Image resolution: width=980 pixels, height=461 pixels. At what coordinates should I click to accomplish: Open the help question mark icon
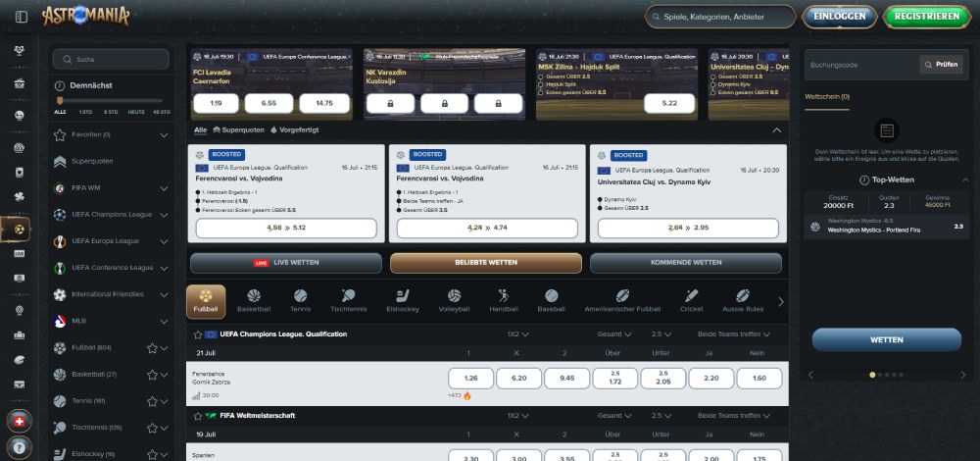click(x=19, y=448)
